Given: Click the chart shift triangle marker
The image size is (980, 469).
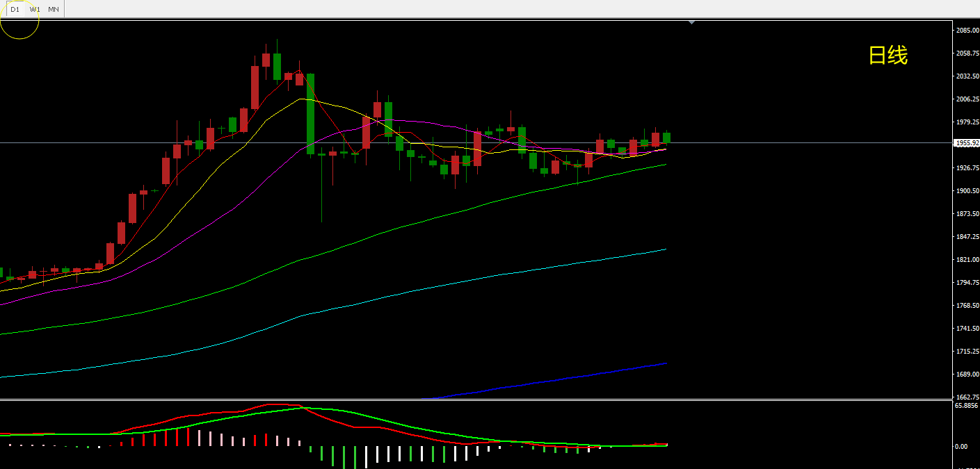Looking at the screenshot, I should point(691,23).
